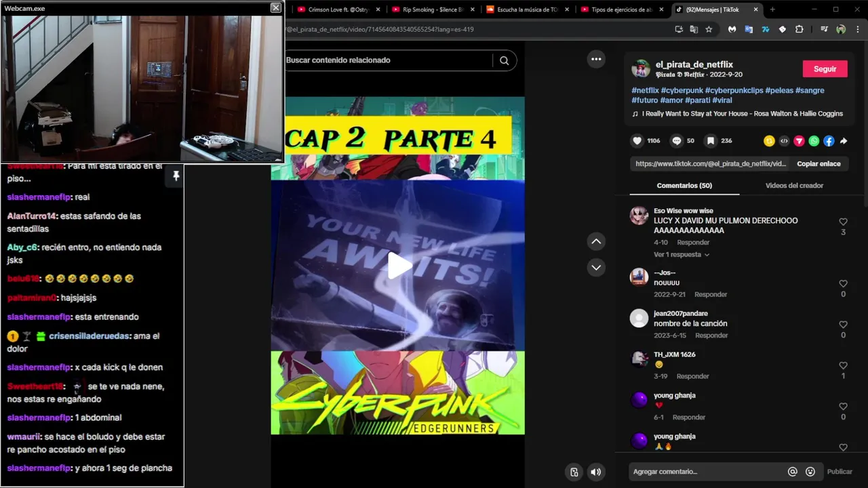The image size is (868, 488).
Task: Open the 7TV extension icon
Action: [766, 29]
